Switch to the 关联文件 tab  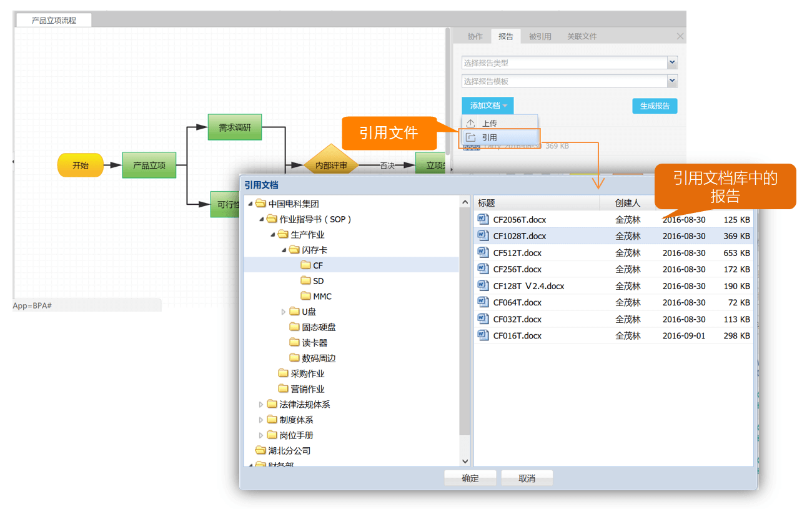coord(582,37)
